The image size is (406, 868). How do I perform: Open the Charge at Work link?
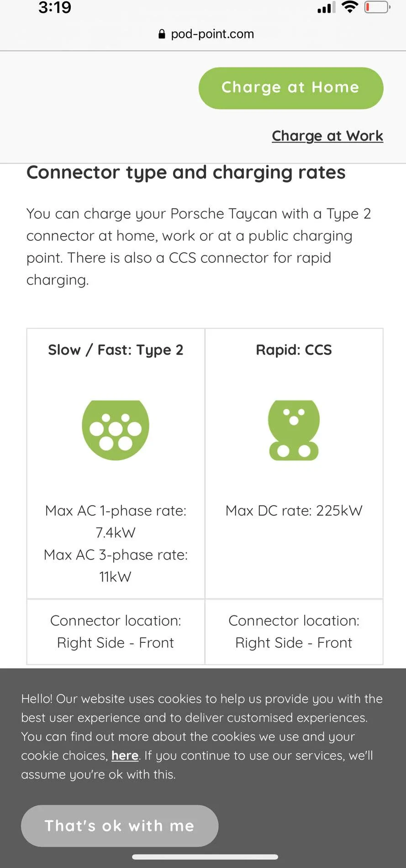[327, 136]
